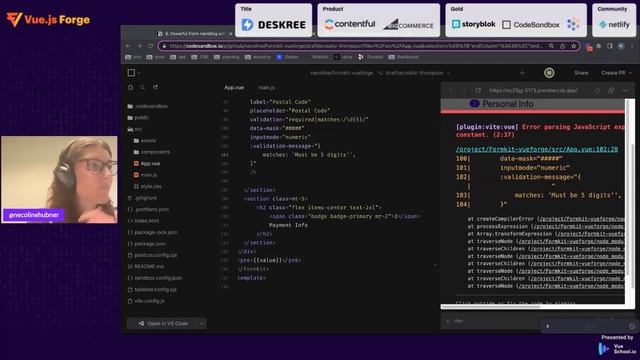The width and height of the screenshot is (640, 360).
Task: Open the browser side panel icon
Action: click(610, 46)
